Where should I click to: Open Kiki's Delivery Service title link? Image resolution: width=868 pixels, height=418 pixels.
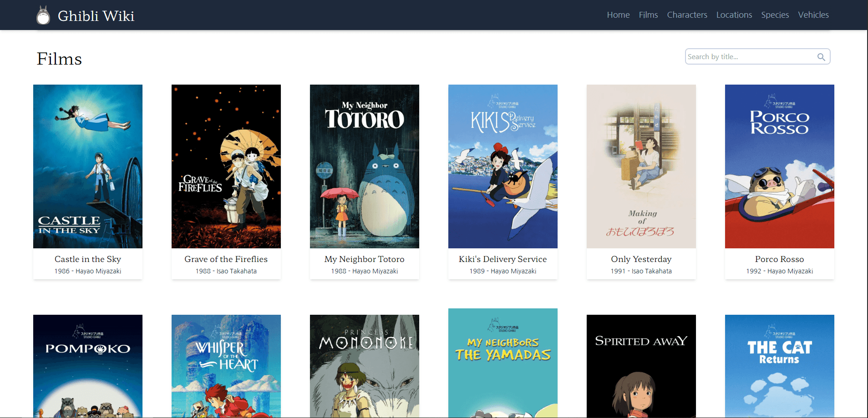(503, 259)
